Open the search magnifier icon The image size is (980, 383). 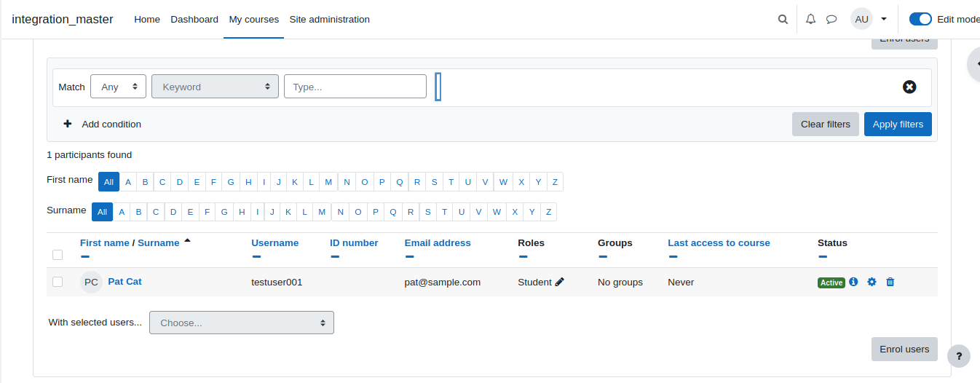[x=783, y=20]
